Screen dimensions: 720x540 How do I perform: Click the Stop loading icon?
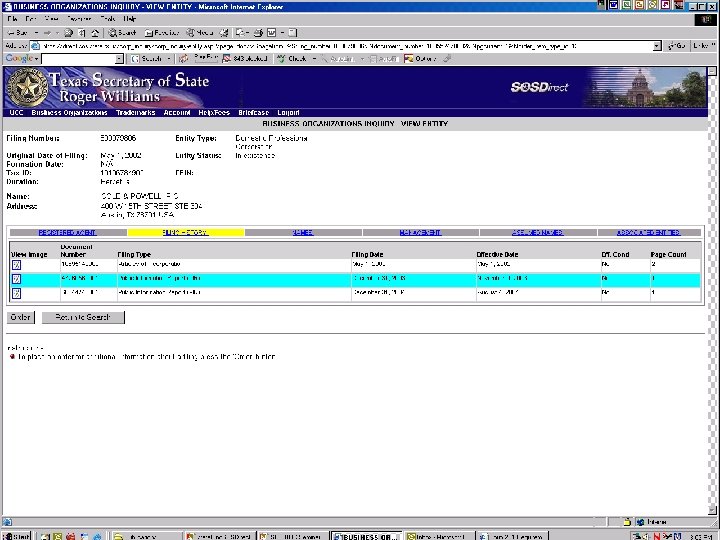(68, 33)
